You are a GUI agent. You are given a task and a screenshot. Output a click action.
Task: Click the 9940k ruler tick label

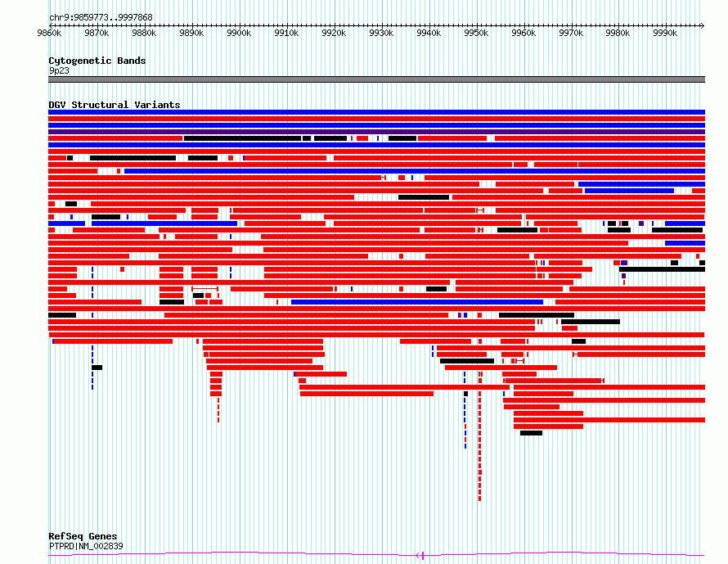pyautogui.click(x=429, y=33)
